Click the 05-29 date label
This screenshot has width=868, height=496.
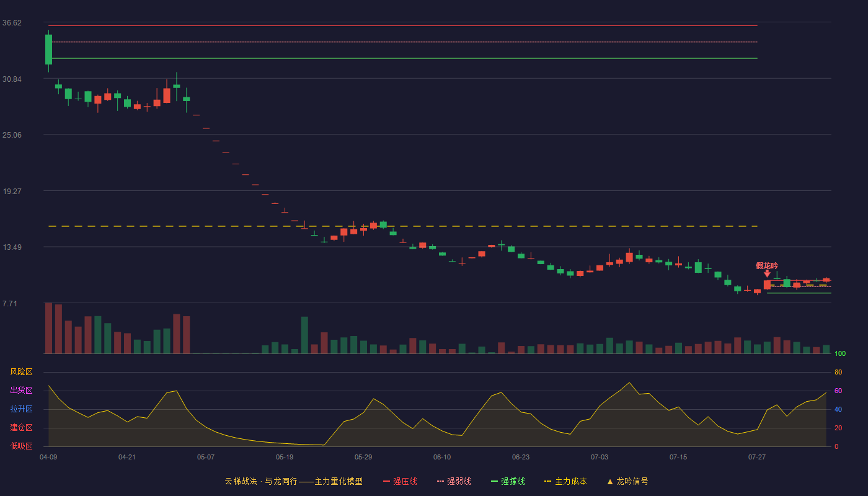[x=363, y=457]
